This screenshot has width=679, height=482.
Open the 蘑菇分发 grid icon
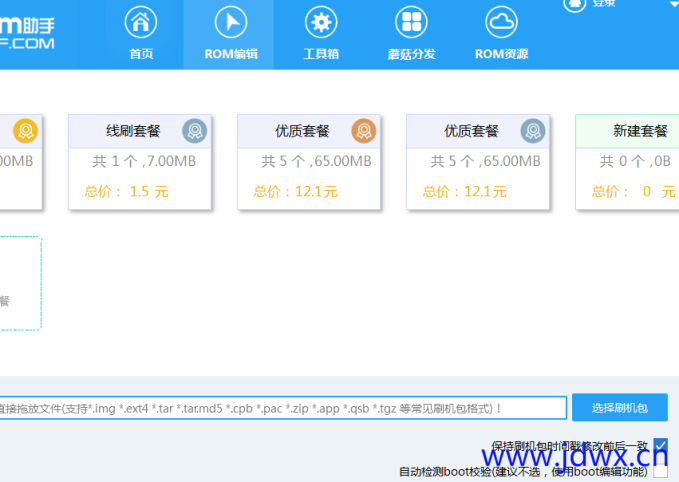click(411, 22)
